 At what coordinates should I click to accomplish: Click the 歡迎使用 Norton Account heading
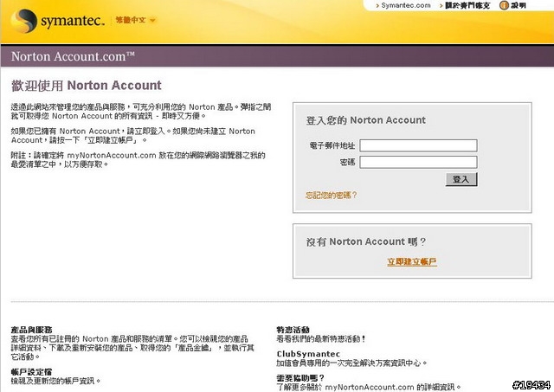pos(87,86)
